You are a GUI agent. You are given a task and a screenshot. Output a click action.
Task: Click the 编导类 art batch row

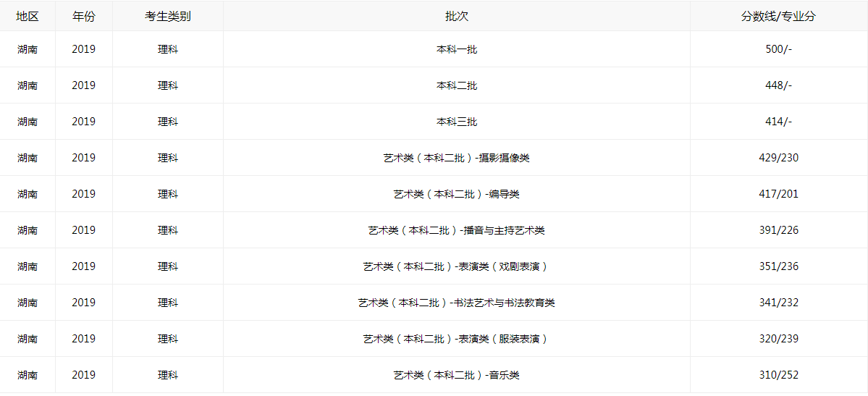457,194
